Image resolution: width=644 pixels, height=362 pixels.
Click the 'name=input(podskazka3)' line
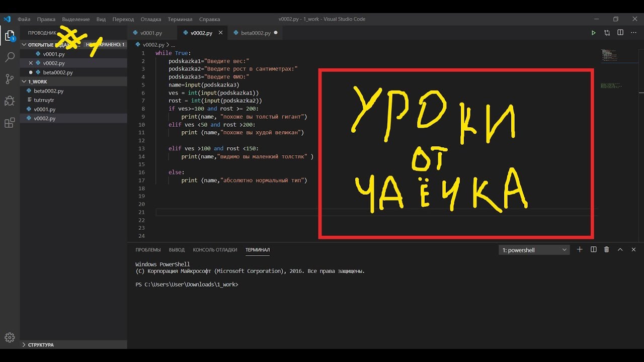[204, 85]
